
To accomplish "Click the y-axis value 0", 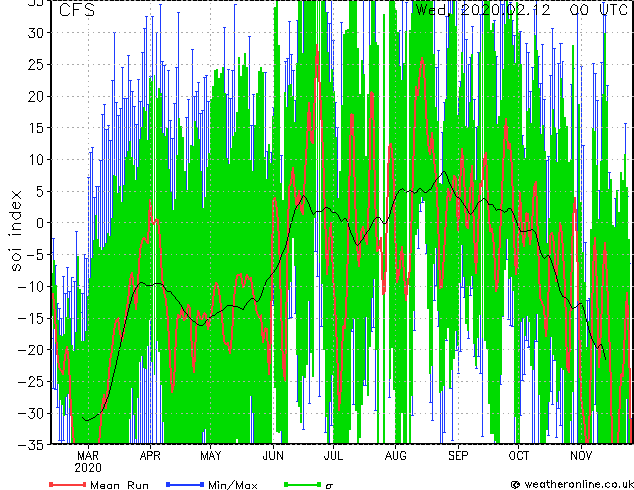I will (39, 223).
